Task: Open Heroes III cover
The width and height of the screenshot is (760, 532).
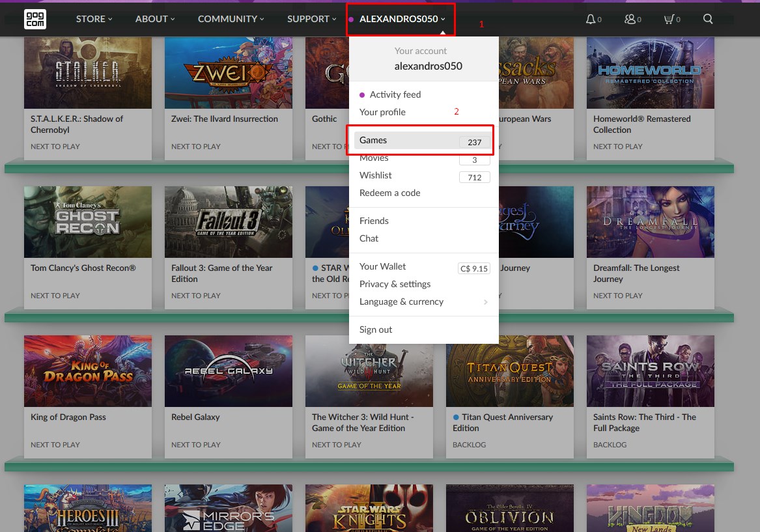Action: [x=88, y=509]
